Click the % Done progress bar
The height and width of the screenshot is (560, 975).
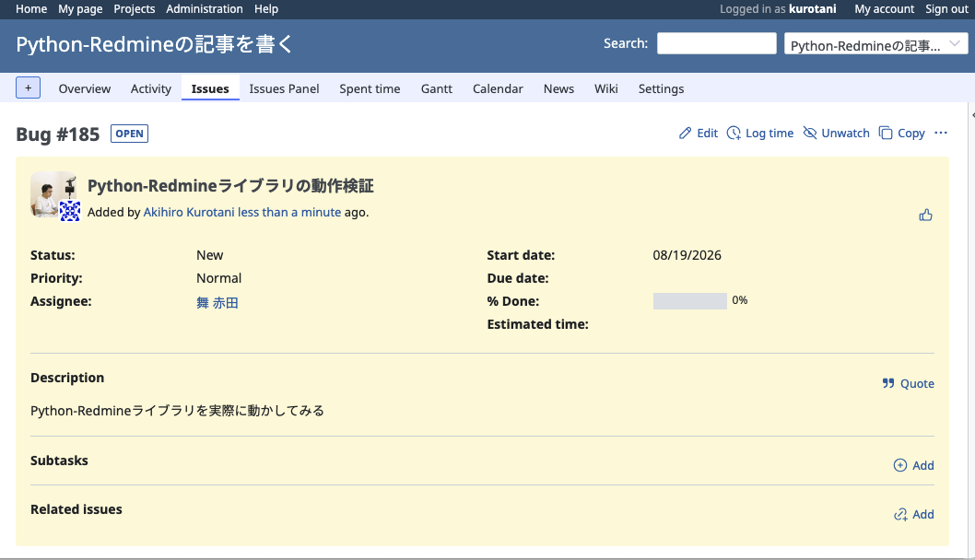(x=689, y=301)
